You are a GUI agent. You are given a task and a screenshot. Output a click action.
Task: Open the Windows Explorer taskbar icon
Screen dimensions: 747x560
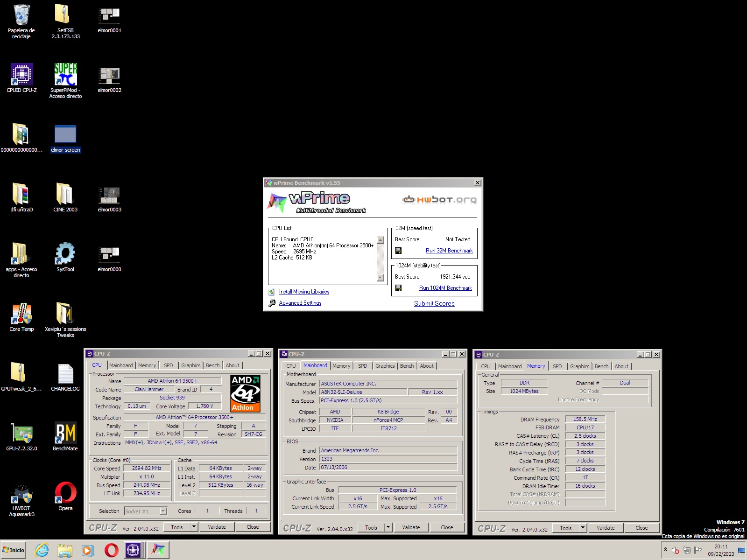65,550
